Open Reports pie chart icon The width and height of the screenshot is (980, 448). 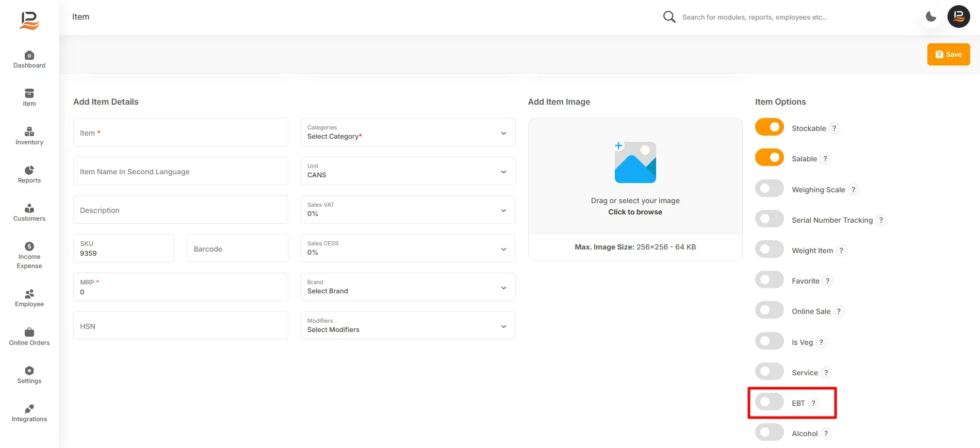click(x=29, y=170)
